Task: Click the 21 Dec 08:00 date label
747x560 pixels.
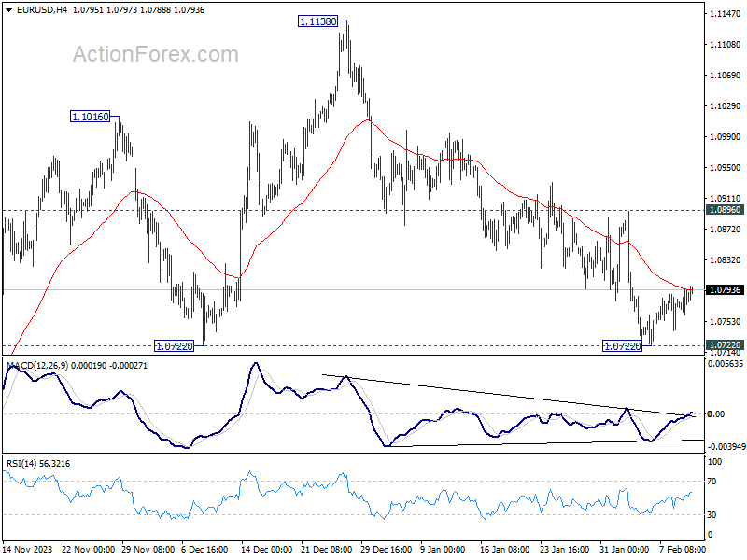Action: click(x=326, y=550)
